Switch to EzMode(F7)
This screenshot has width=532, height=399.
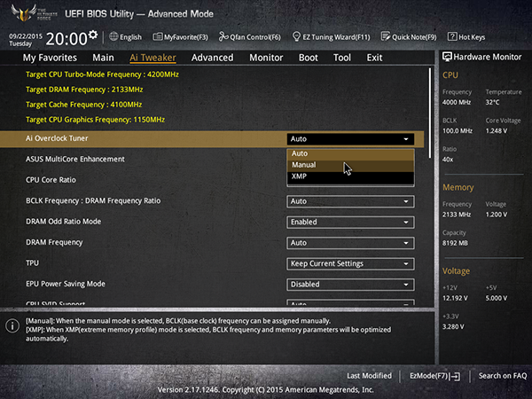click(x=434, y=376)
